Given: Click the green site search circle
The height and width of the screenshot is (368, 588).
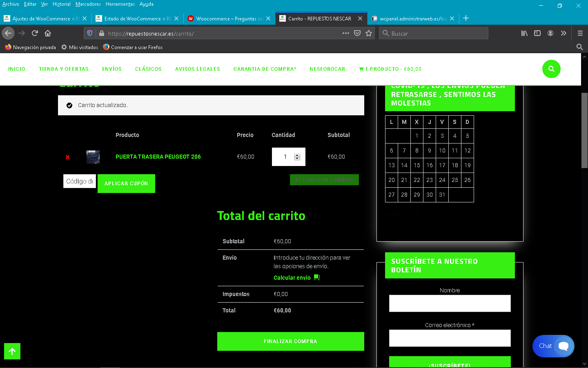Looking at the screenshot, I should (551, 69).
